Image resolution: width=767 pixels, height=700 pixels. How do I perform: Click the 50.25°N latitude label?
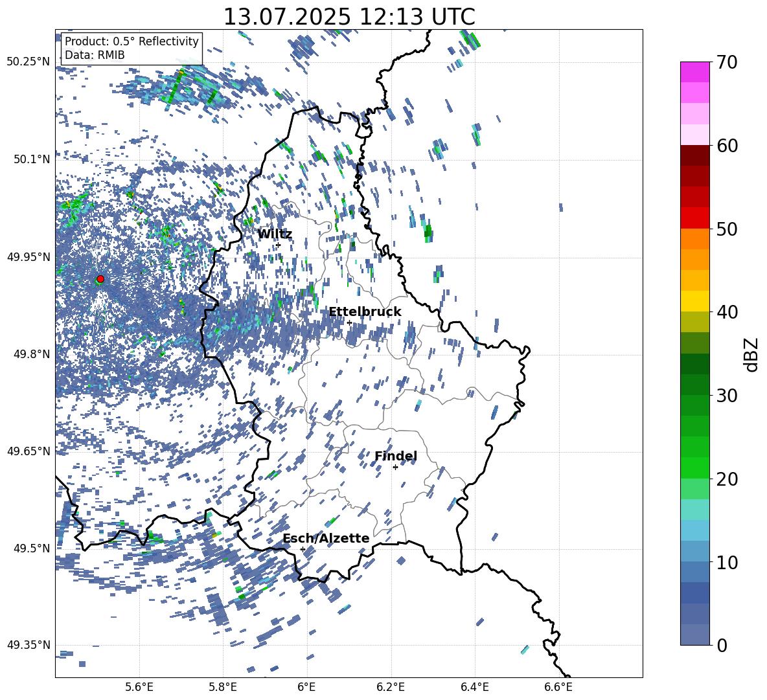pos(29,62)
